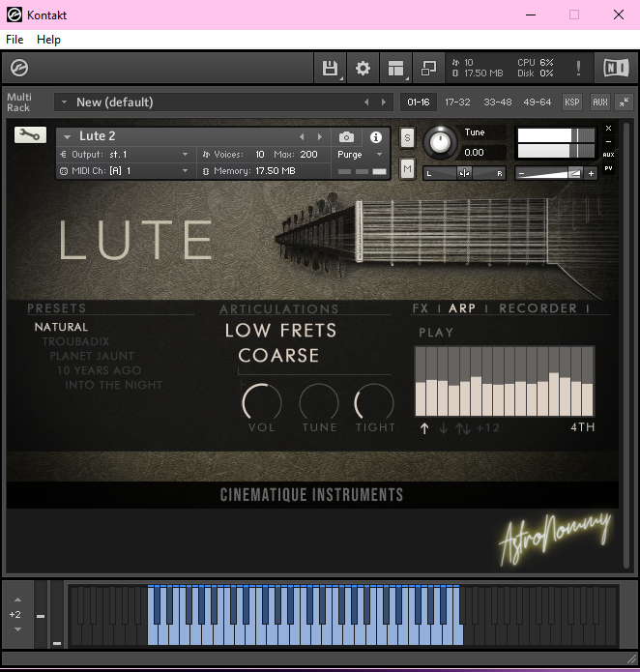Select the arp up-down arrows direction

(463, 427)
